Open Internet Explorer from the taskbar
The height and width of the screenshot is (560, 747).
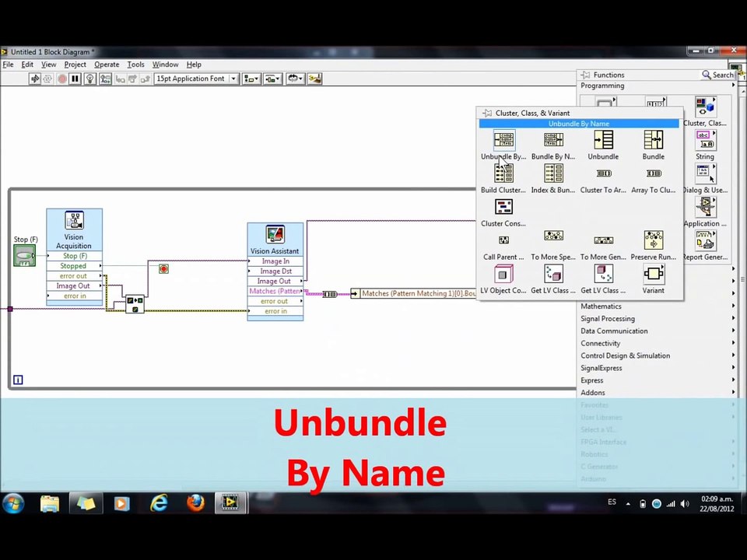pos(159,503)
